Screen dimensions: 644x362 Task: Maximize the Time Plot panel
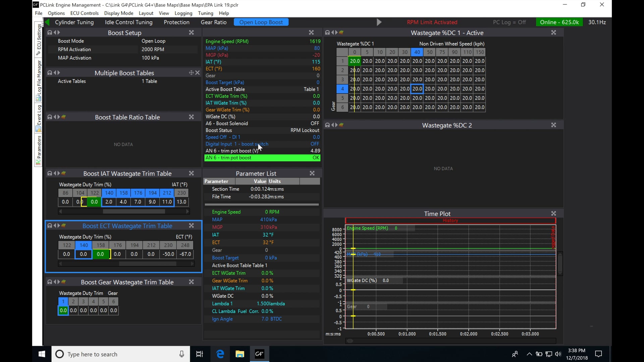tap(553, 214)
